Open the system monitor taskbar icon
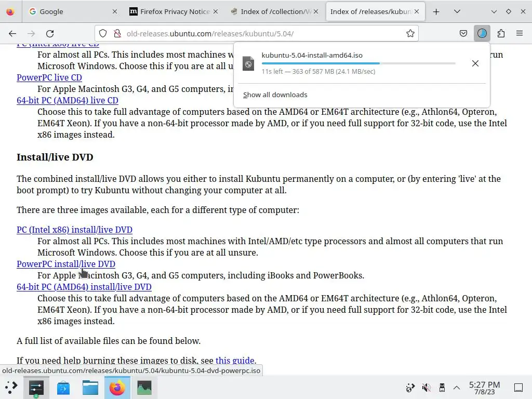 (144, 388)
